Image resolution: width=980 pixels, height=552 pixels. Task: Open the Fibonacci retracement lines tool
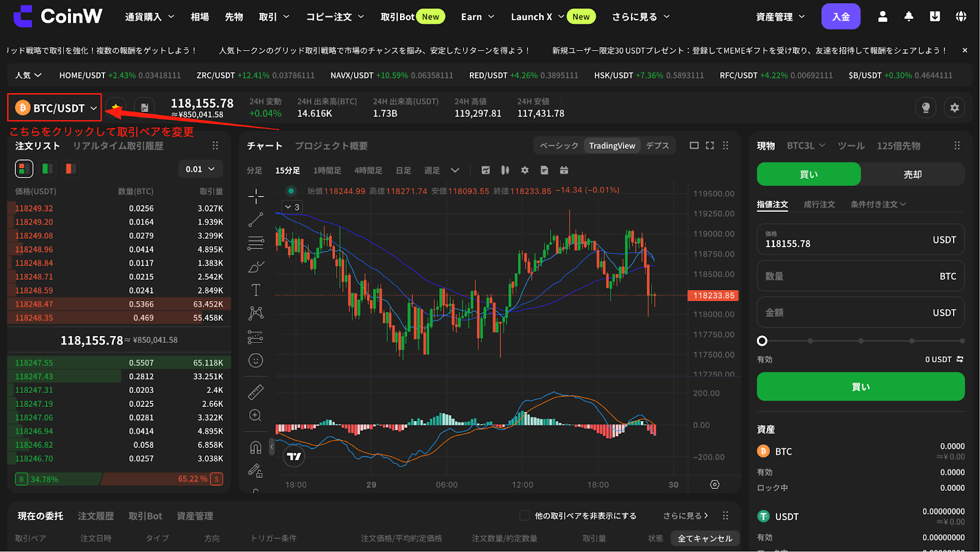point(256,243)
